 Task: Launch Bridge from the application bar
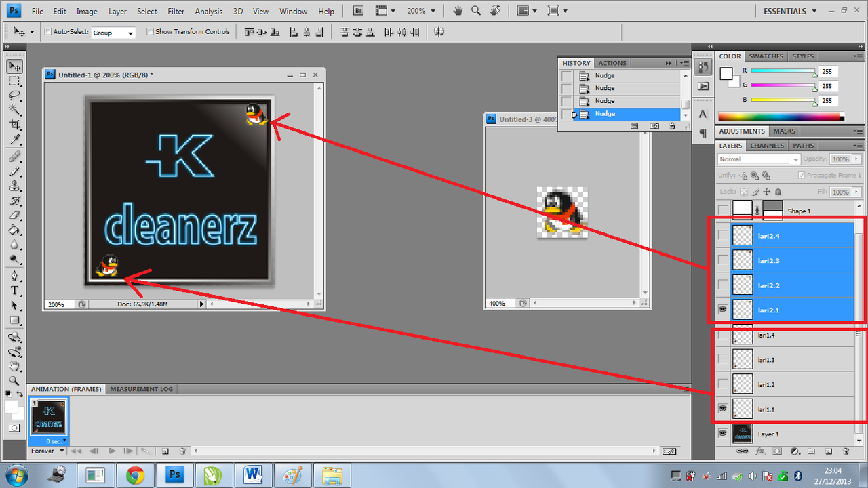(x=359, y=11)
